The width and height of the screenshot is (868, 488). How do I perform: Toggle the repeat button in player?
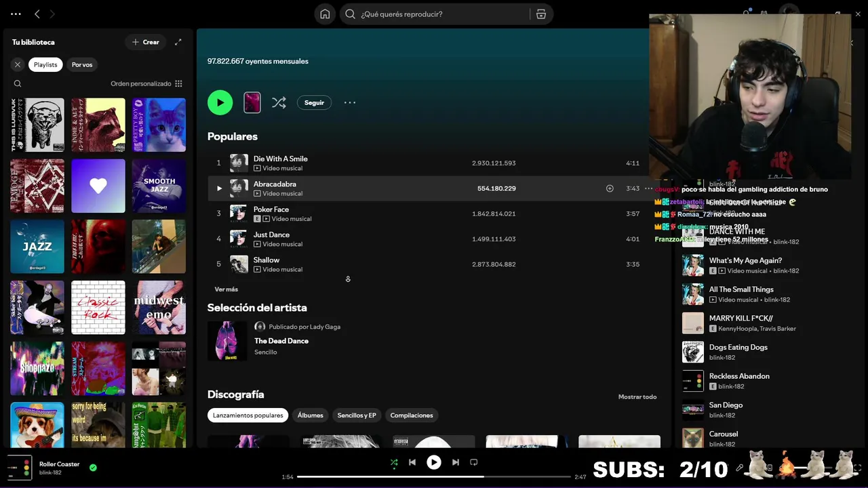click(x=474, y=462)
